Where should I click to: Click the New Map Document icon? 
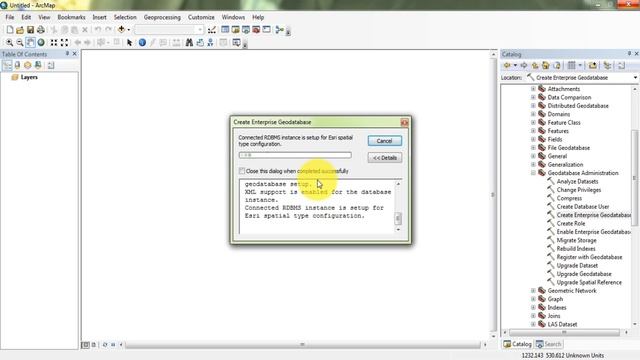(10, 30)
